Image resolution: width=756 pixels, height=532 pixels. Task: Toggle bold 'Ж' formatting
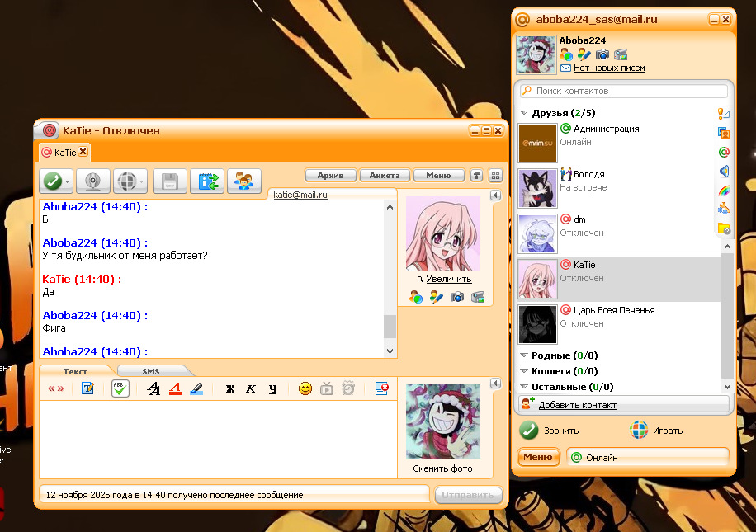[x=230, y=388]
